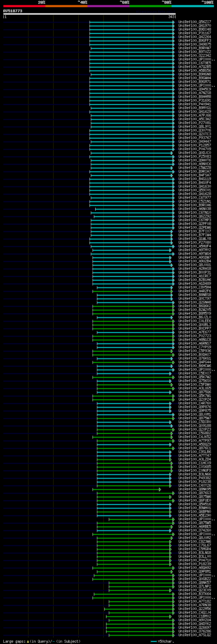Select the hit name UniRef100_A7TP97
Screen dimensions: 217x644
(x=195, y=440)
